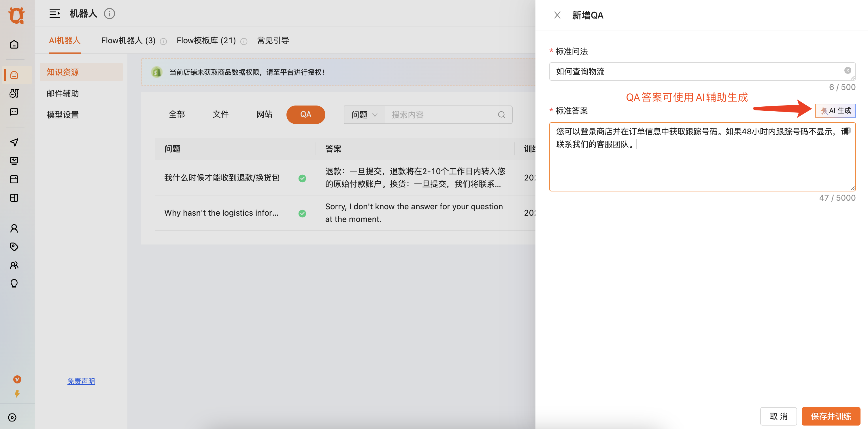Click the home icon in left sidebar
Image resolution: width=868 pixels, height=429 pixels.
14,44
